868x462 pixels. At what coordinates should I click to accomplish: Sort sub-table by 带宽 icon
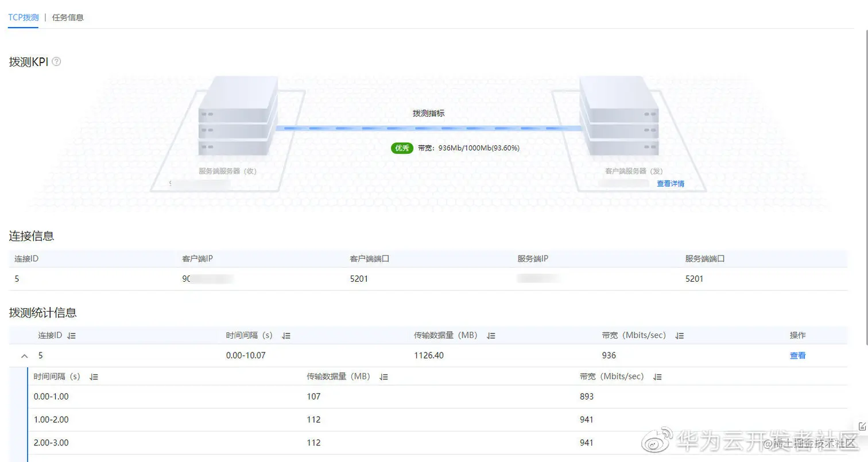[658, 377]
